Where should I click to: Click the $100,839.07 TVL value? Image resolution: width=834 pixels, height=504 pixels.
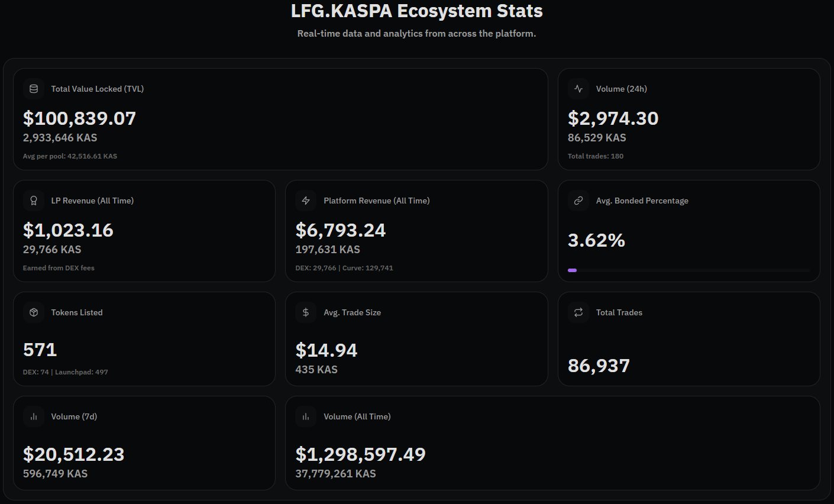(x=79, y=118)
